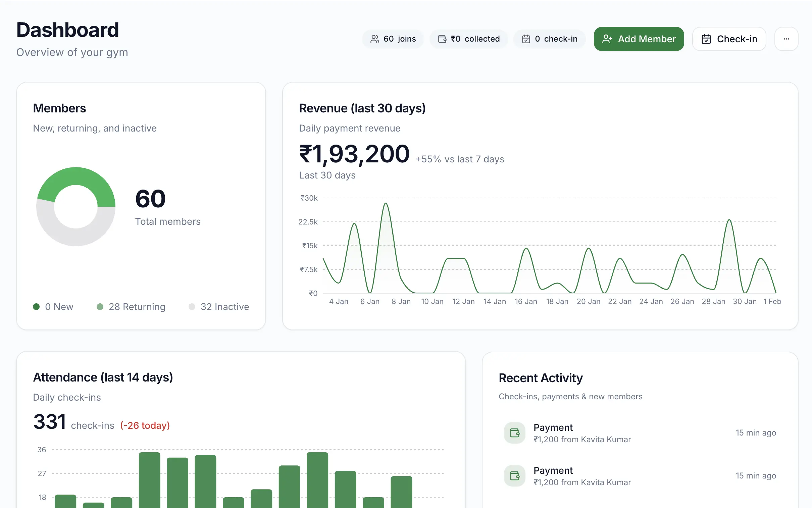This screenshot has height=508, width=812.
Task: Click the Add Member button
Action: 639,39
